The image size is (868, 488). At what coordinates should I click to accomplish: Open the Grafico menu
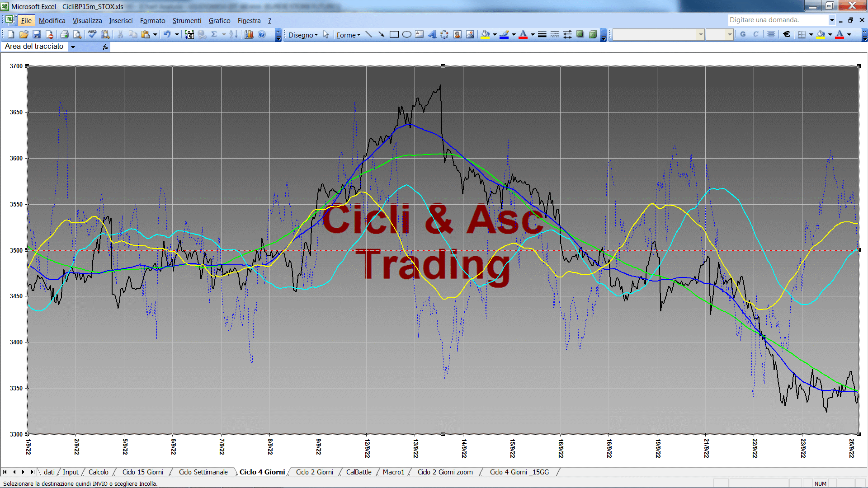(x=219, y=20)
